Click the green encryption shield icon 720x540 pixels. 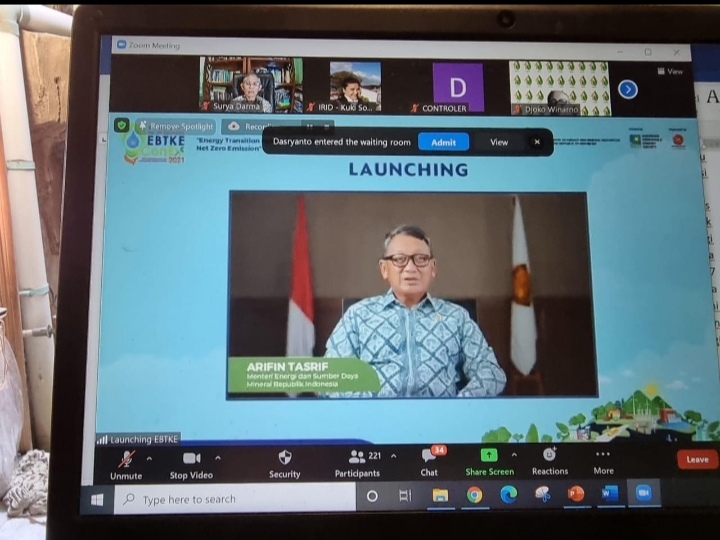122,125
